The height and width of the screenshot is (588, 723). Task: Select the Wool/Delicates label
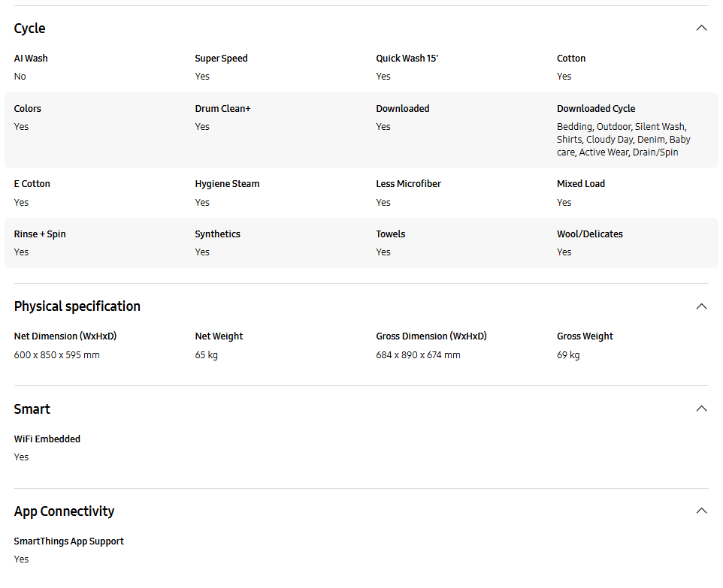[x=590, y=234]
